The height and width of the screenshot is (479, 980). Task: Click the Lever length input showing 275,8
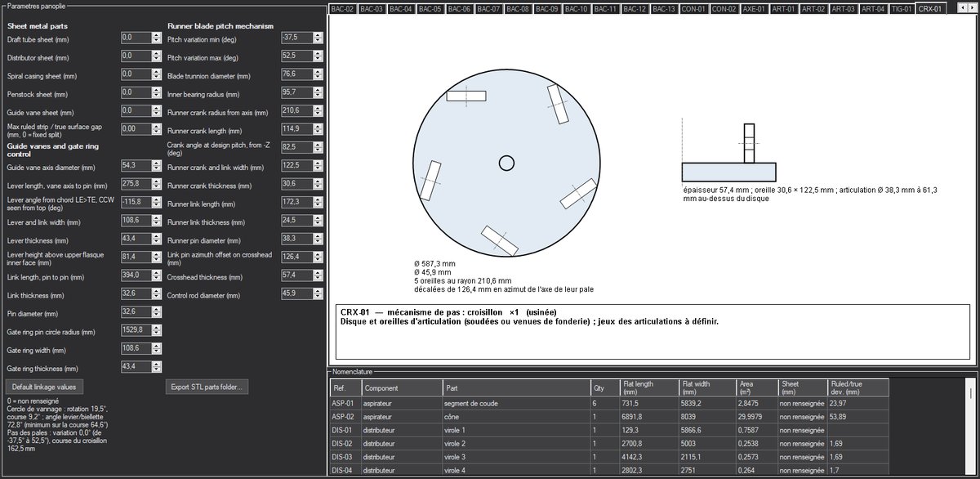click(x=136, y=184)
